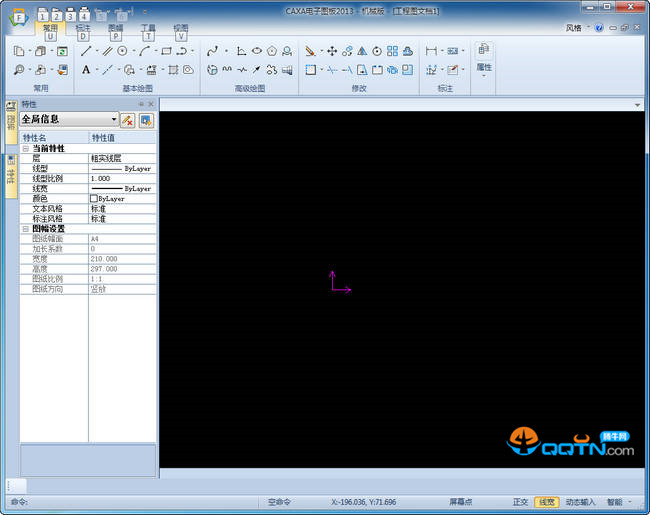The width and height of the screenshot is (650, 515).
Task: Click the Rectangle drawing tool
Action: coord(166,51)
